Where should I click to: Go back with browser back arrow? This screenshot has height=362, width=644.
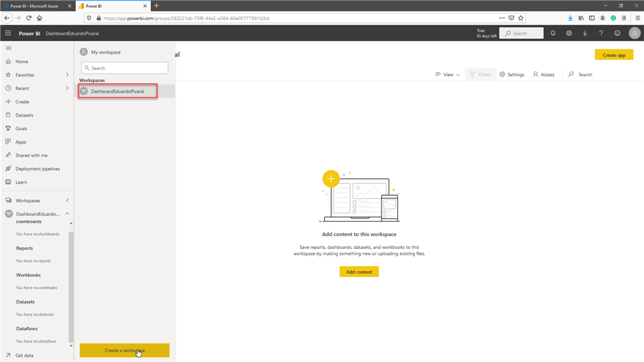tap(7, 18)
